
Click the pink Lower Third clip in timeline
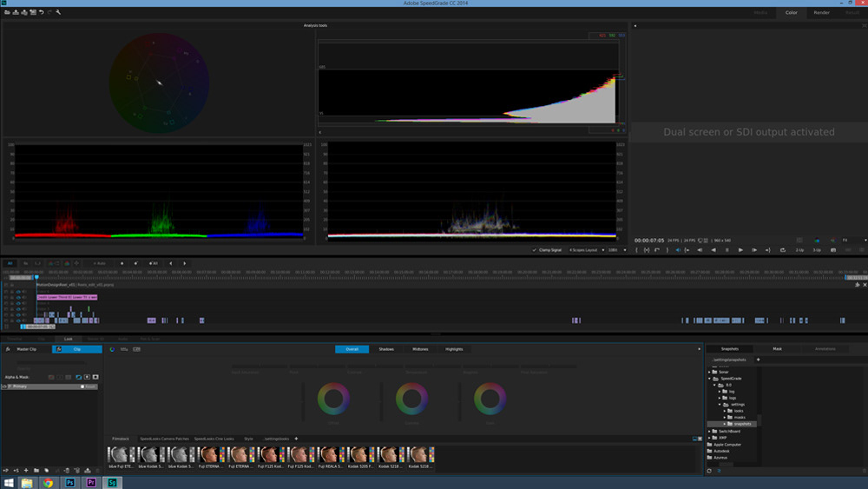point(67,297)
